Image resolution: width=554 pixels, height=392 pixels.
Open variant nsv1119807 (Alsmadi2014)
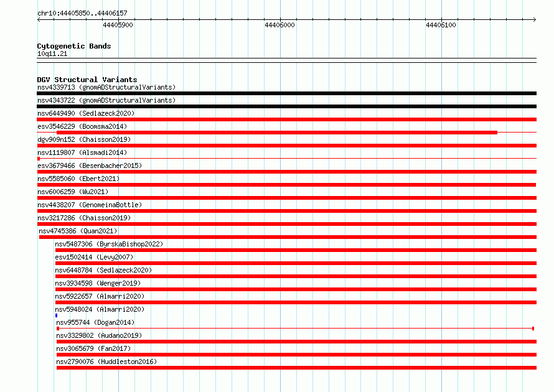point(82,152)
